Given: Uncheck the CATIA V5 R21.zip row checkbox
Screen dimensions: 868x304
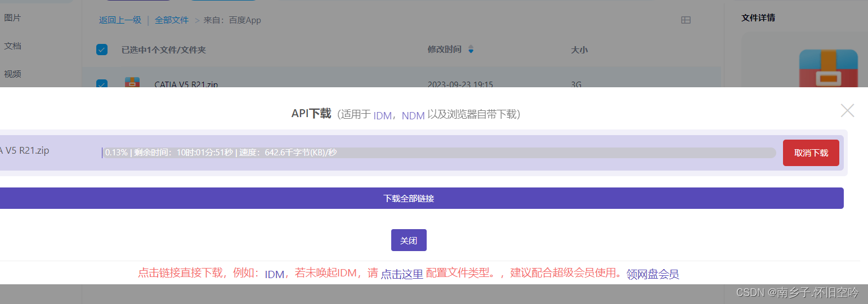Looking at the screenshot, I should 102,84.
